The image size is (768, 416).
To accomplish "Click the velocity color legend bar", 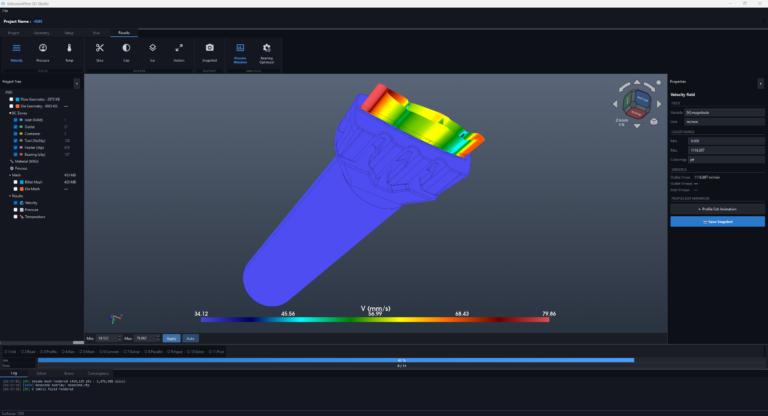I will 375,319.
